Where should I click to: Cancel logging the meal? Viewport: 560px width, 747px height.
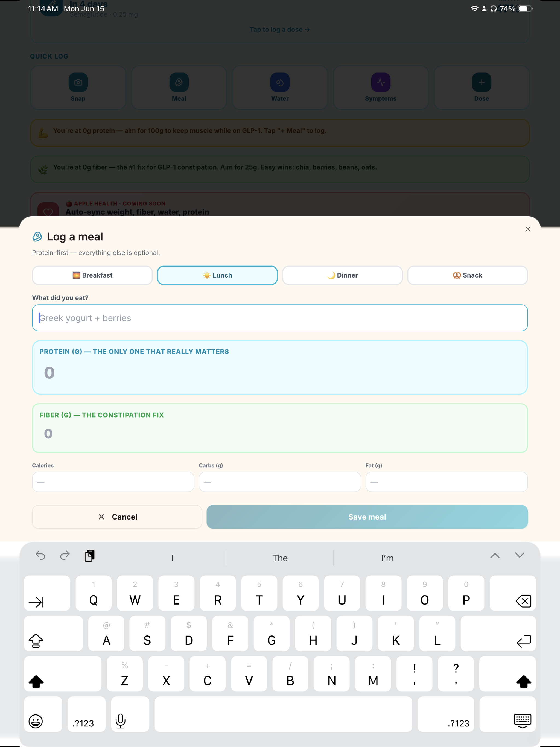click(117, 517)
